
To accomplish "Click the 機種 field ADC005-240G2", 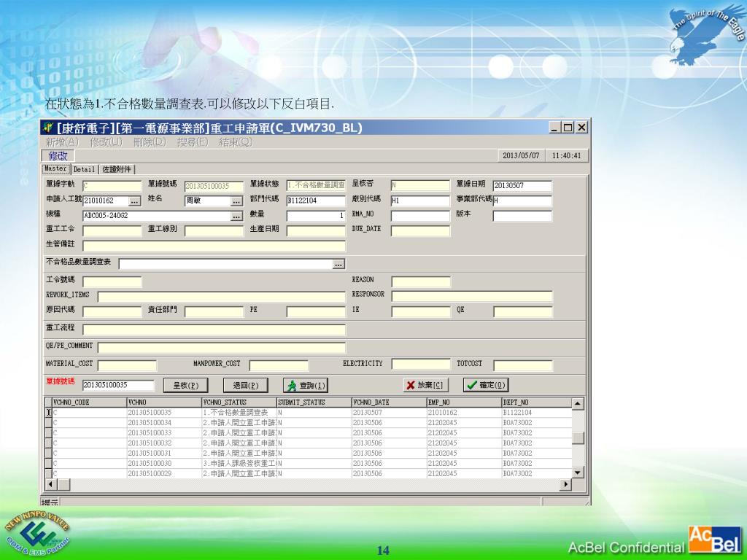I will point(157,216).
